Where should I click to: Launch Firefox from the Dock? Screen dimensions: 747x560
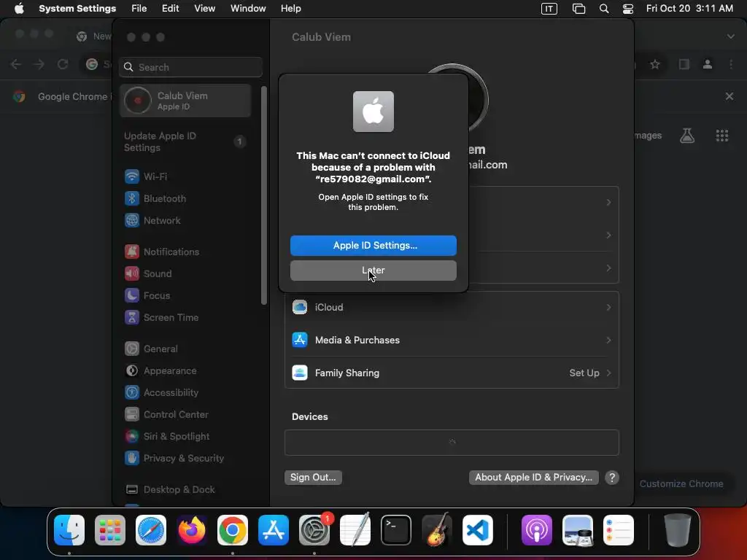coord(192,530)
